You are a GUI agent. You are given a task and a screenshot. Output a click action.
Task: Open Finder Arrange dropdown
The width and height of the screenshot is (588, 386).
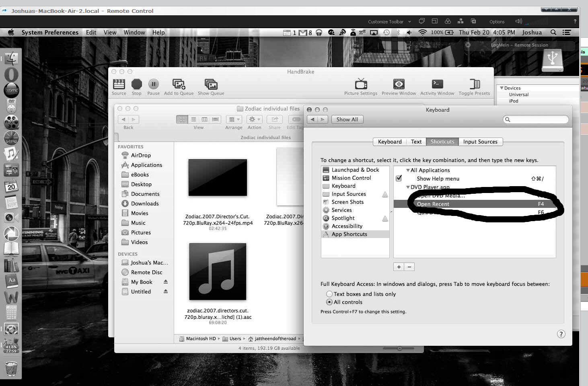[x=234, y=119]
